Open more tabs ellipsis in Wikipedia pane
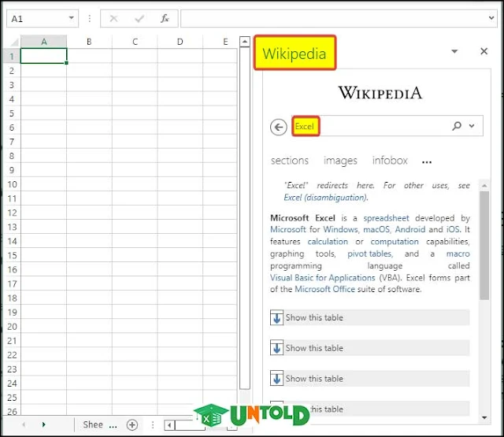 click(427, 162)
